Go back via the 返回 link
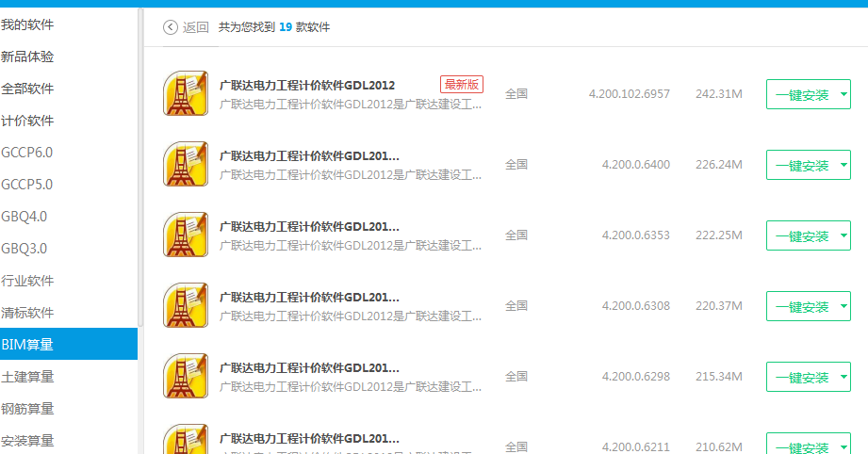The image size is (868, 454). [195, 27]
